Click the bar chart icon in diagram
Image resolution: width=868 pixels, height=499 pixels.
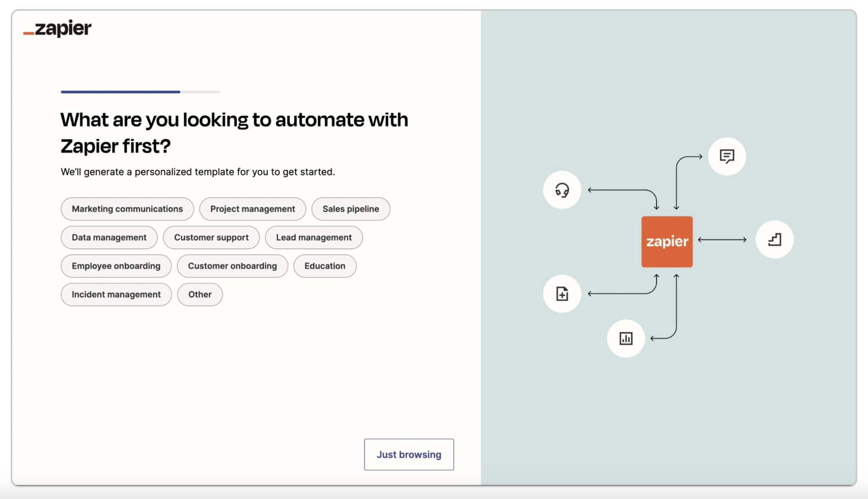pyautogui.click(x=626, y=338)
